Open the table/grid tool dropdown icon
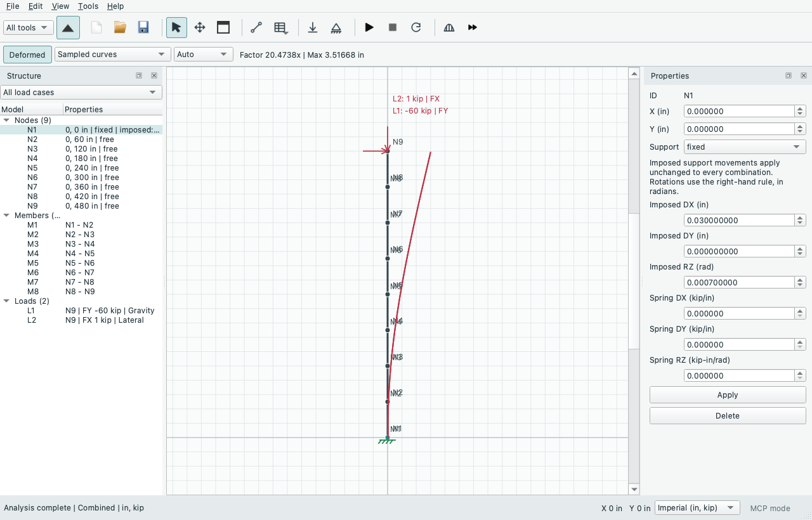The height and width of the screenshot is (520, 812). tap(281, 28)
